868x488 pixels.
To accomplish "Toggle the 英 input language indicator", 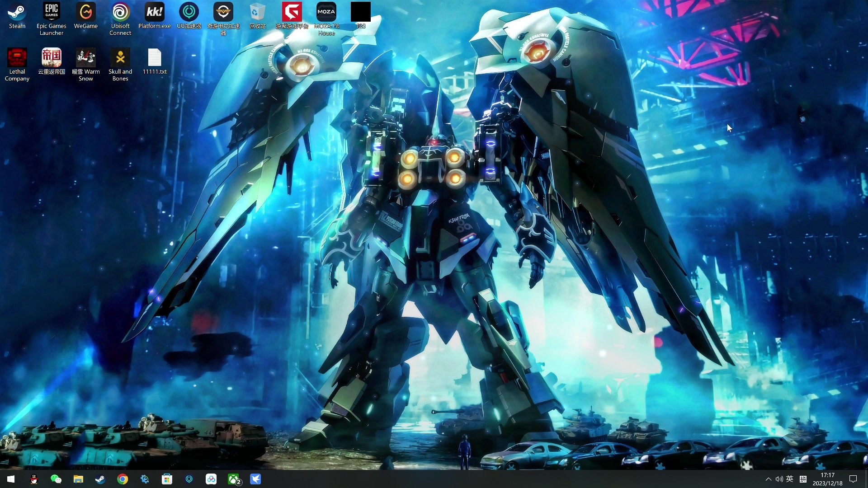I will click(790, 479).
